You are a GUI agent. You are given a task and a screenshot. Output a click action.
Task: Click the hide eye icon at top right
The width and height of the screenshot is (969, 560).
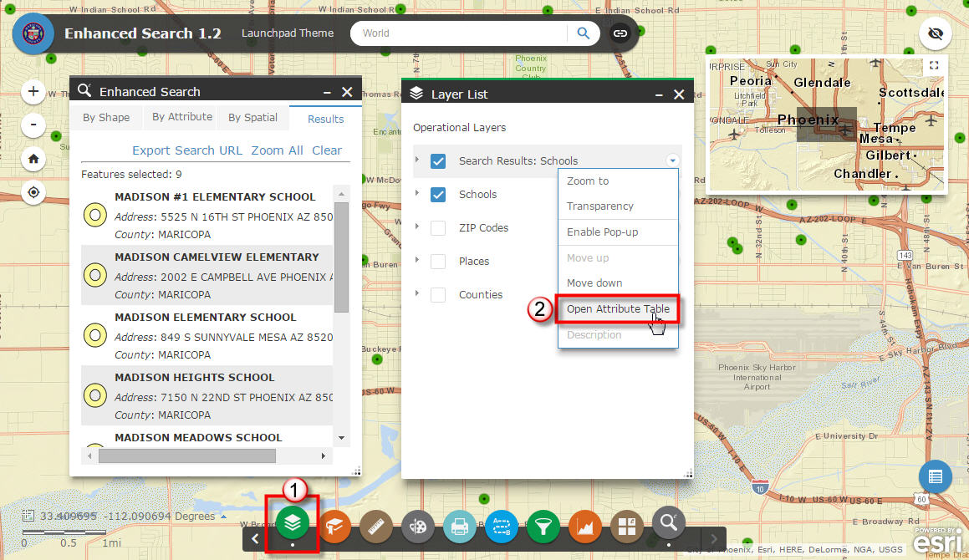click(x=935, y=33)
